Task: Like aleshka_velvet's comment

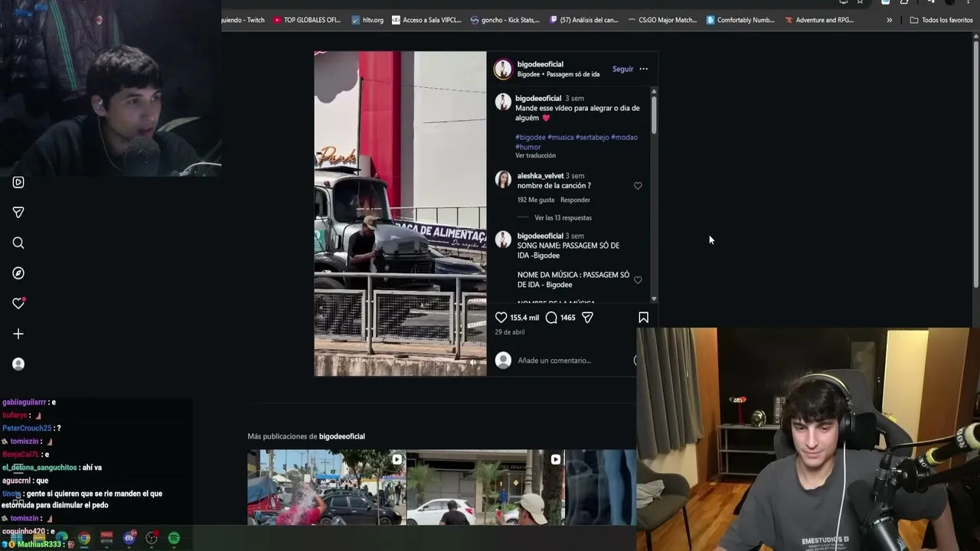Action: (x=638, y=186)
